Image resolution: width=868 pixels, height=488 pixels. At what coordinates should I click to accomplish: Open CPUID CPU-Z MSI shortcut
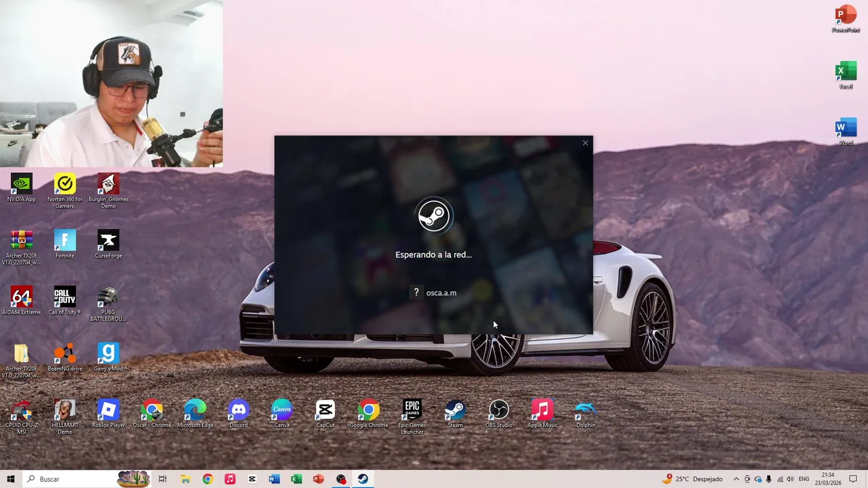21,417
